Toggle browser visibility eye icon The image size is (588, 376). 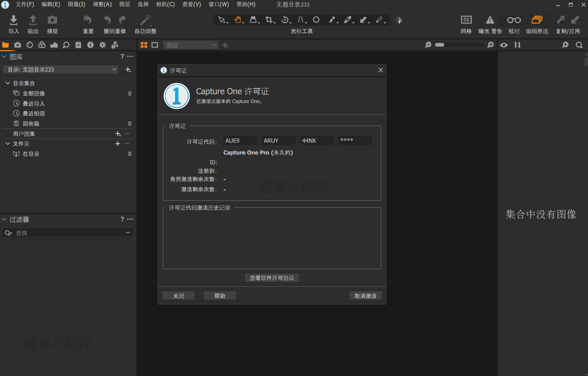[504, 45]
